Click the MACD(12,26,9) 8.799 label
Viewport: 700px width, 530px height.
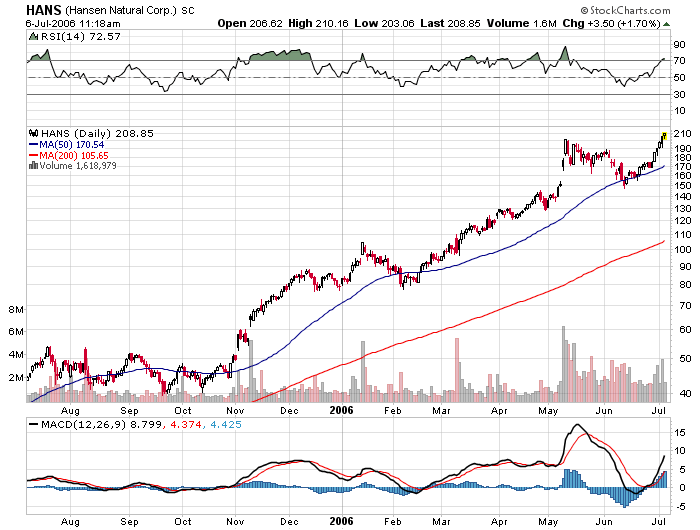(101, 425)
